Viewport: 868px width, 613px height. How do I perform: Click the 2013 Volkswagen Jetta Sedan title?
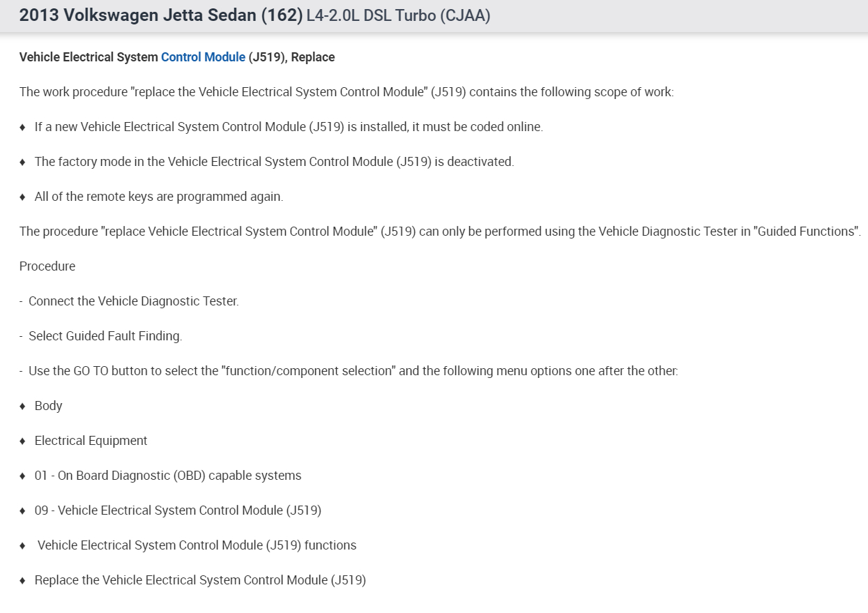tap(160, 15)
